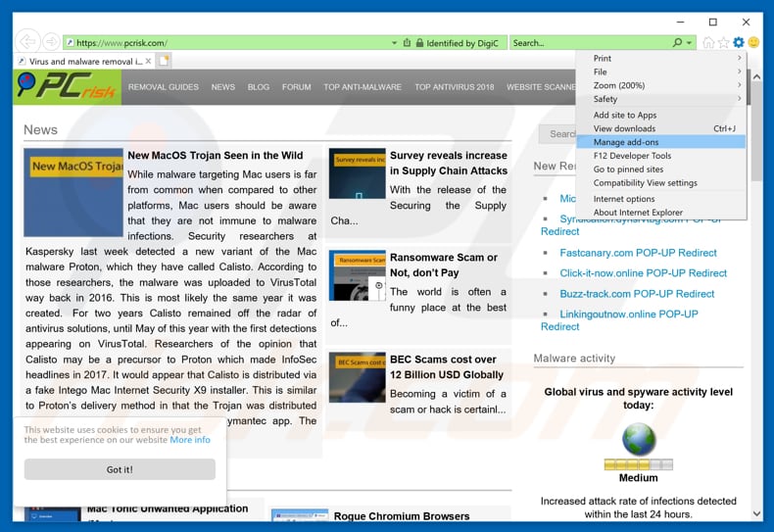Click the refresh icon in address bar
The height and width of the screenshot is (532, 774).
pyautogui.click(x=407, y=43)
